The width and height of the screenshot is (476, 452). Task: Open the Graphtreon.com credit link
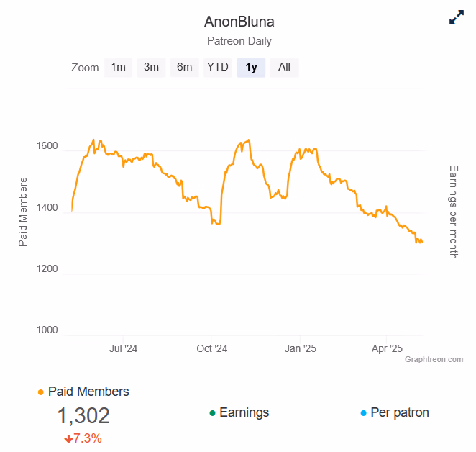434,359
